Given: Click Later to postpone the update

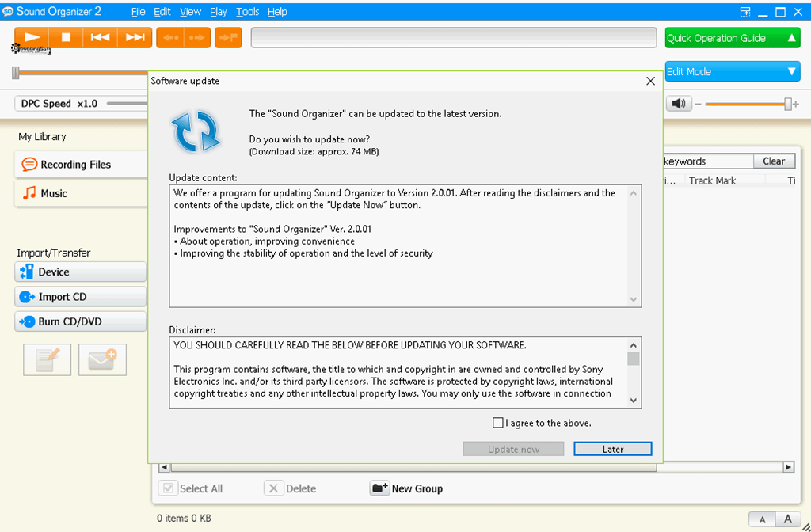Looking at the screenshot, I should [613, 450].
